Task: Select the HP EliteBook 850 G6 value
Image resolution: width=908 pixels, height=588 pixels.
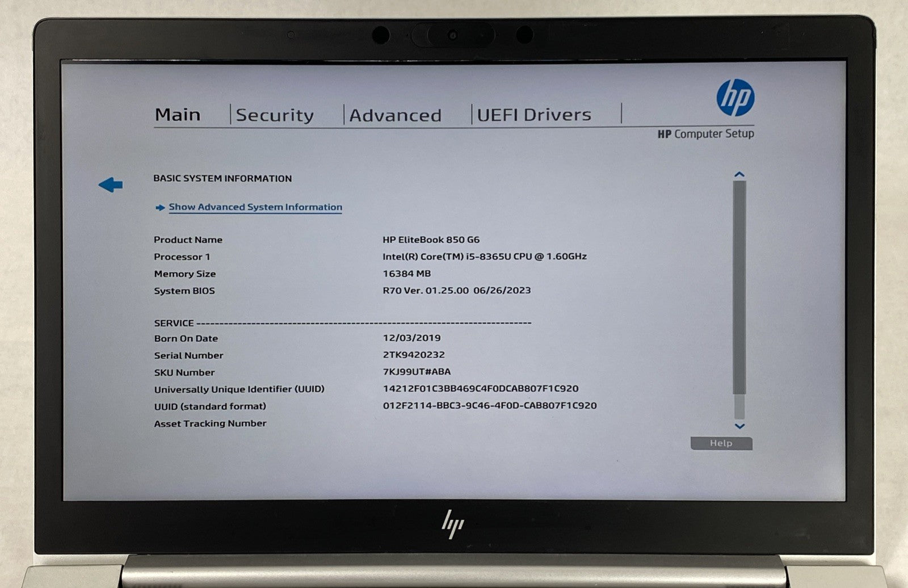Action: [x=431, y=240]
